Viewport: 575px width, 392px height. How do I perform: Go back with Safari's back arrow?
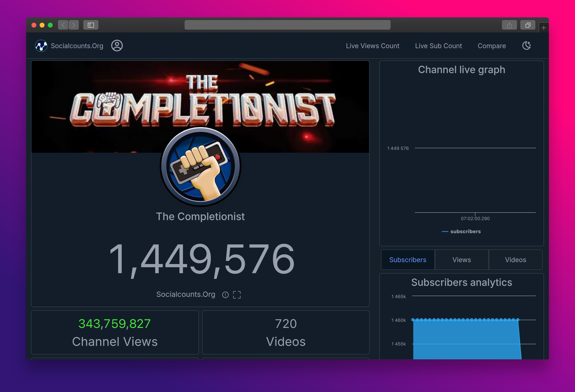pyautogui.click(x=63, y=25)
